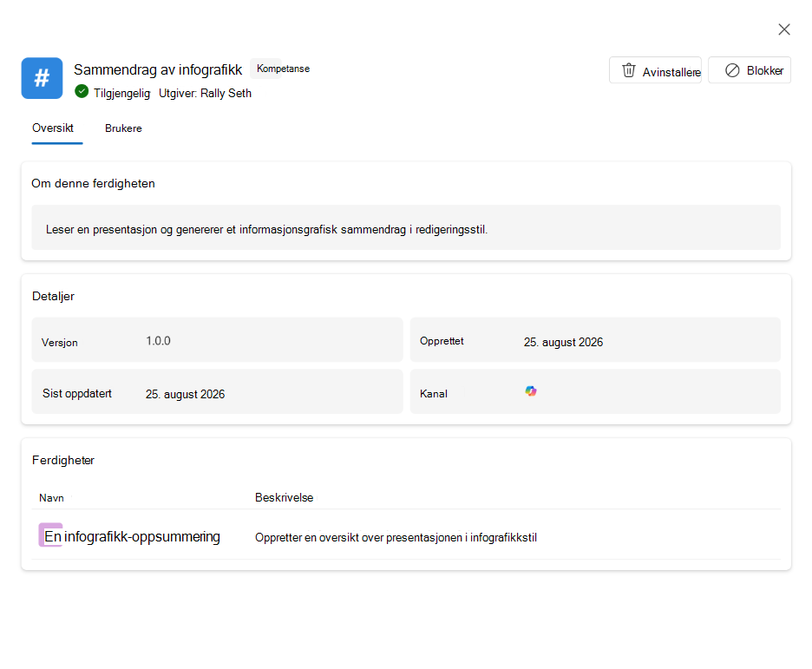
Task: Click the blue hashtag skill icon
Action: coord(42,78)
